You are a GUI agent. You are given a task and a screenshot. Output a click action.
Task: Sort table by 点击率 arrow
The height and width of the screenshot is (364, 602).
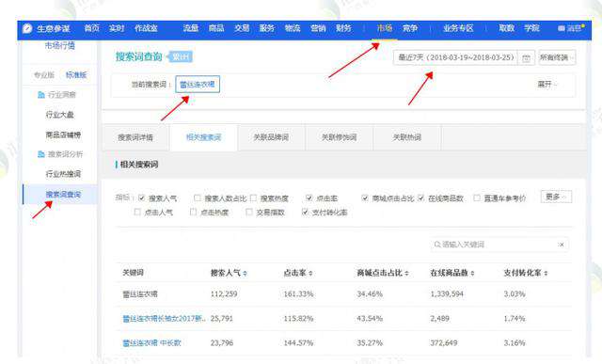click(x=310, y=274)
